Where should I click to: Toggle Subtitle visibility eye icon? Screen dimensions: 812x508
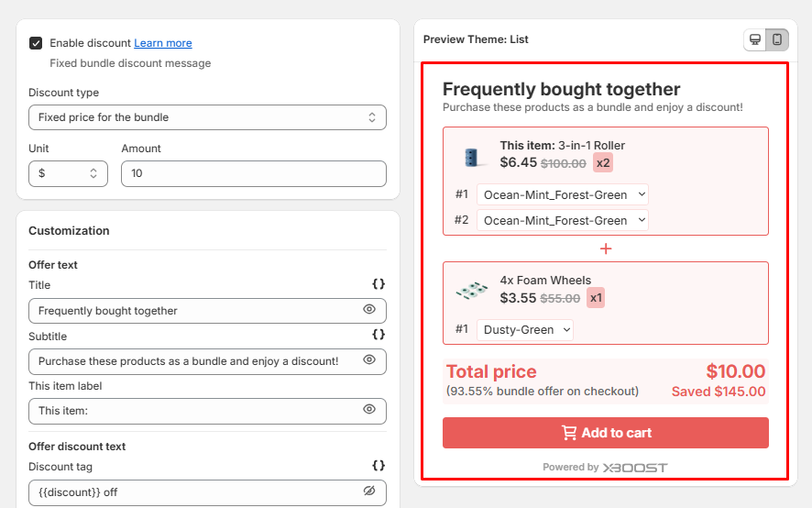(x=369, y=360)
